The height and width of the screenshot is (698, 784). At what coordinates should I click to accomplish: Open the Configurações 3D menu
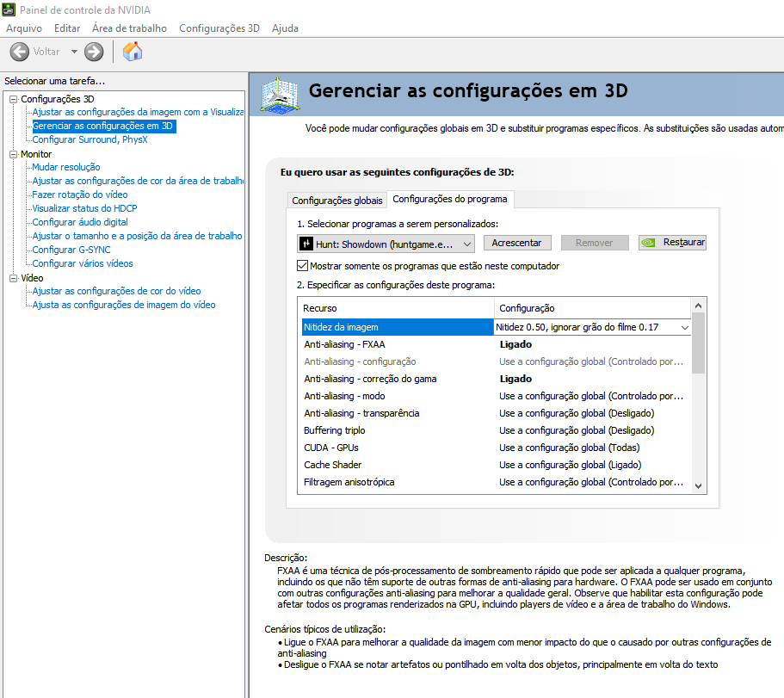pos(219,28)
